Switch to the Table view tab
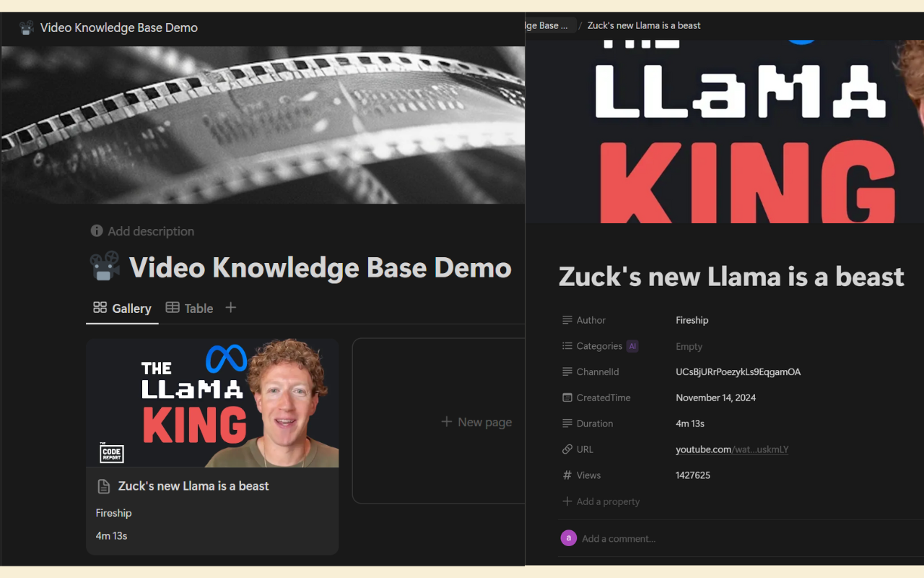Image resolution: width=924 pixels, height=578 pixels. point(189,309)
